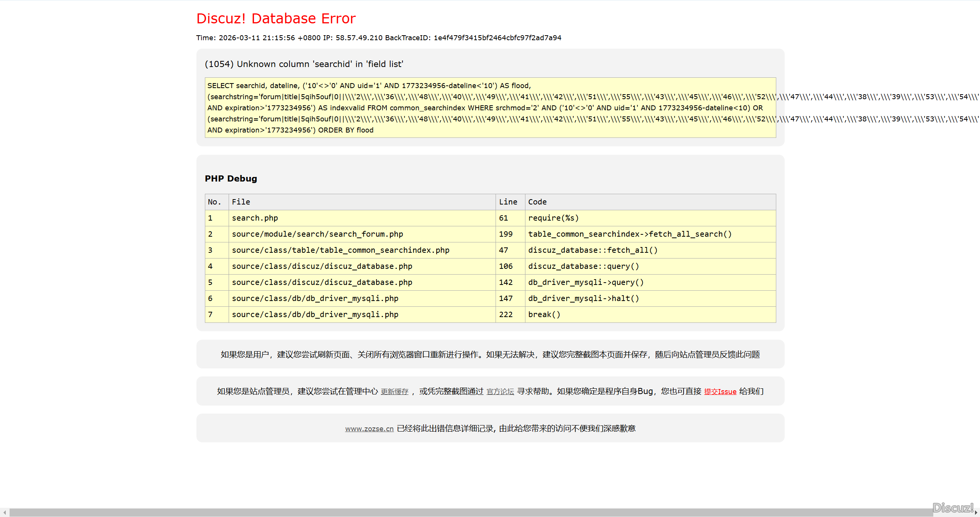
Task: Open the 官方论坛 link
Action: 500,391
